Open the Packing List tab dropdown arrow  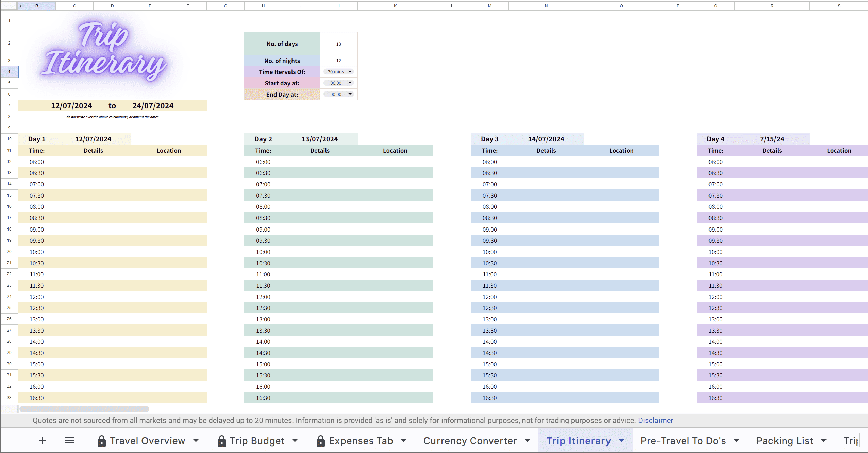[824, 441]
